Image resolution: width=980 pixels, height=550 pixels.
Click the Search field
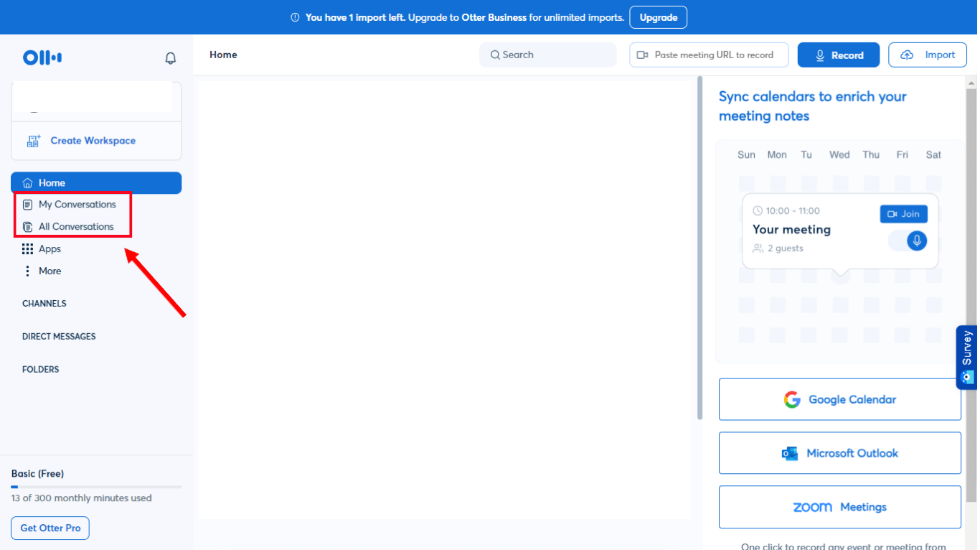pos(547,55)
